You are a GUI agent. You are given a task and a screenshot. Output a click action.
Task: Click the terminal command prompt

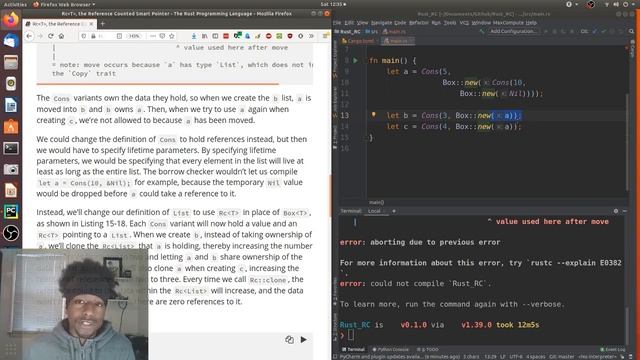click(x=350, y=336)
